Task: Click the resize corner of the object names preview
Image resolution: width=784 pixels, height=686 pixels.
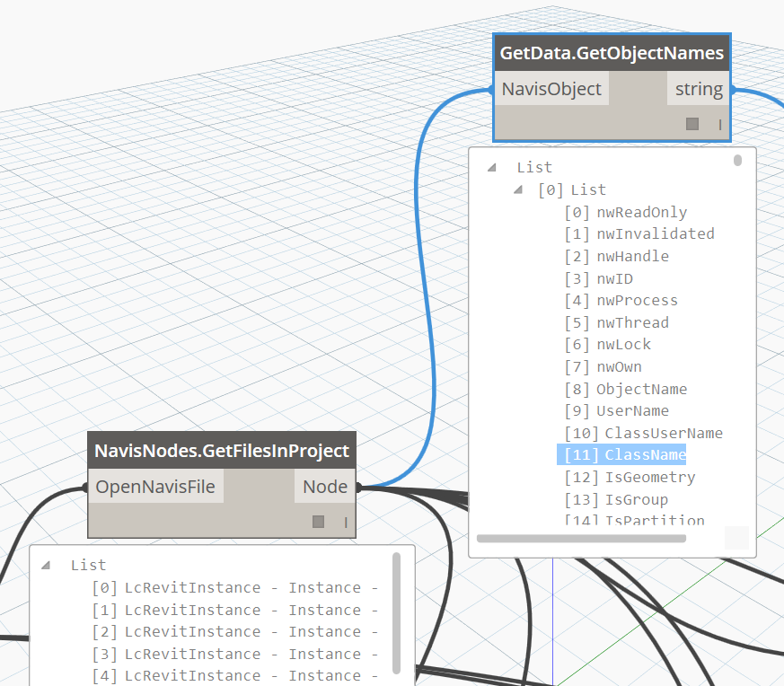Action: 736,537
